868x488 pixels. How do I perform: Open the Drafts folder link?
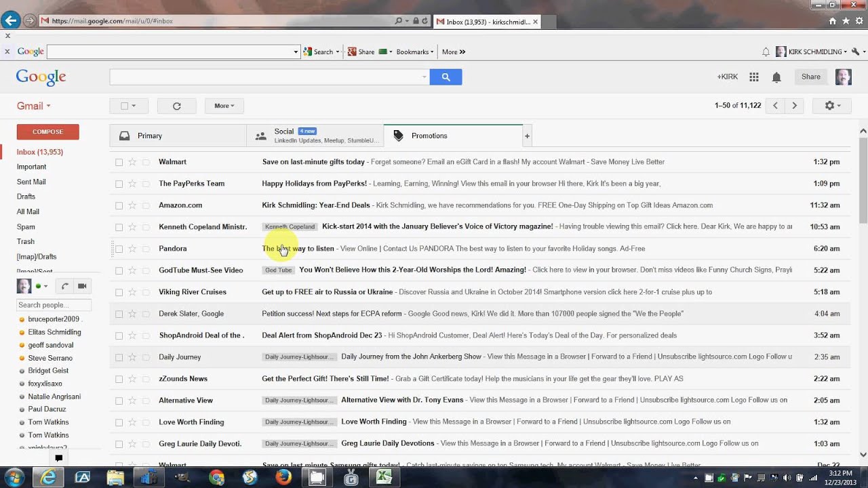26,197
